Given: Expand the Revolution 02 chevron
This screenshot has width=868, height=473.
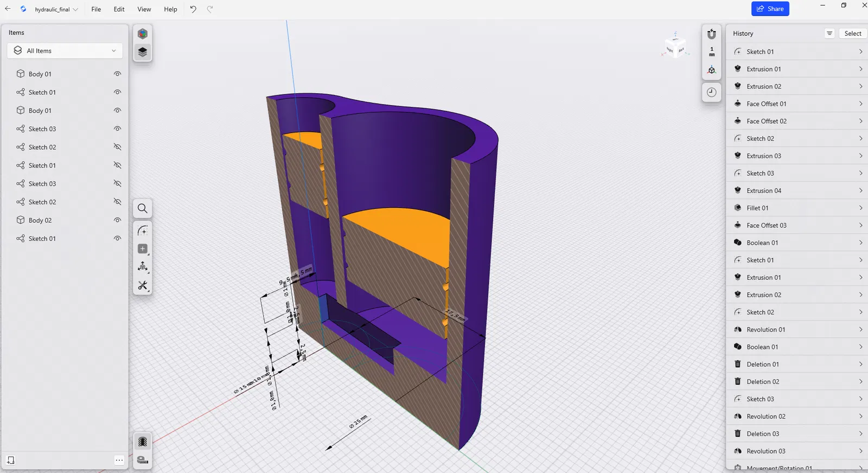Looking at the screenshot, I should pyautogui.click(x=861, y=416).
